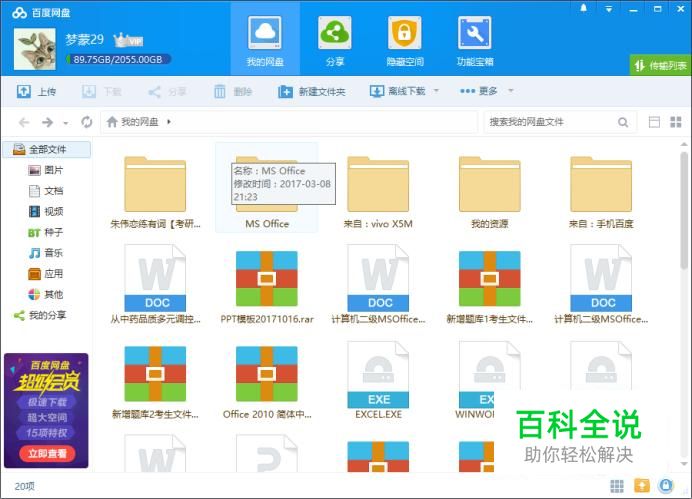Click the 下载 download button

tap(102, 91)
